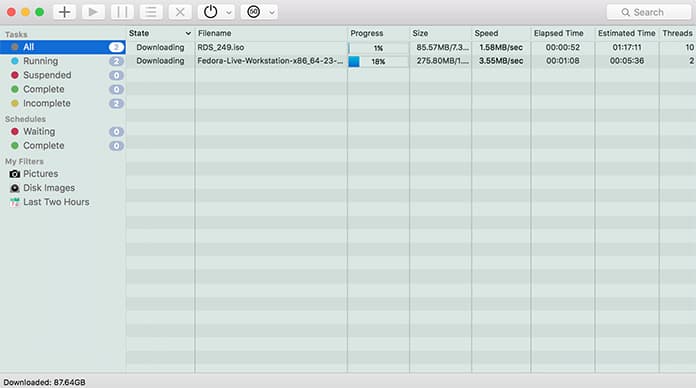Select Waiting schedules filter

coord(63,131)
